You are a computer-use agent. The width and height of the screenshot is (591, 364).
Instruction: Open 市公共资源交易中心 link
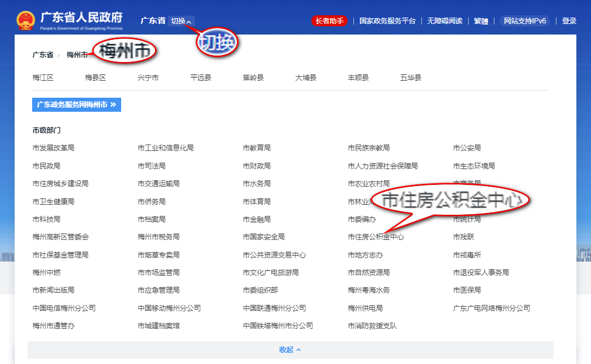[x=274, y=255]
